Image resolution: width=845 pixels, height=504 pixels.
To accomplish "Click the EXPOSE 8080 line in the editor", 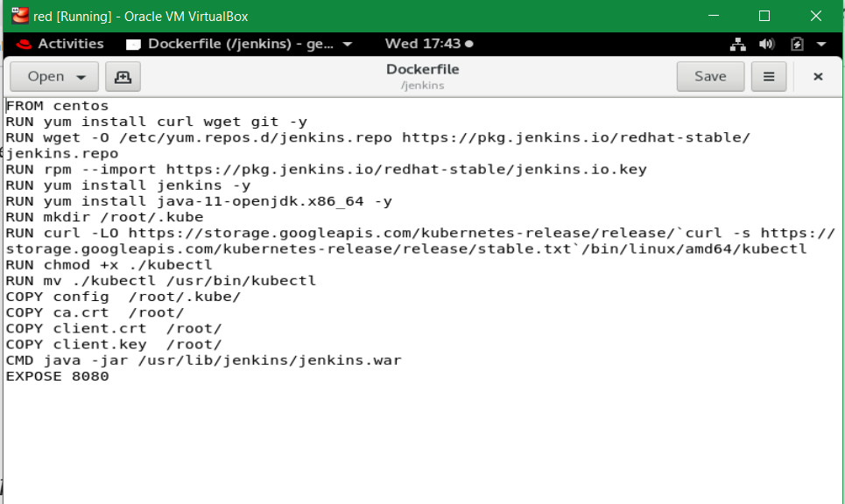I will [x=55, y=376].
